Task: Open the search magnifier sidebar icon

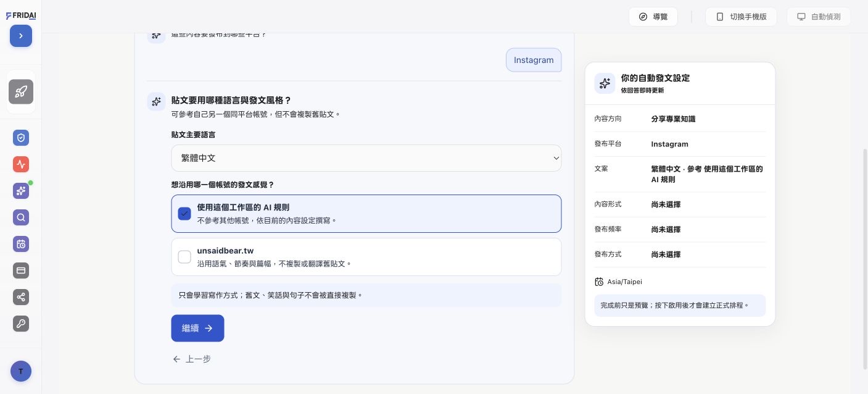Action: (x=21, y=217)
